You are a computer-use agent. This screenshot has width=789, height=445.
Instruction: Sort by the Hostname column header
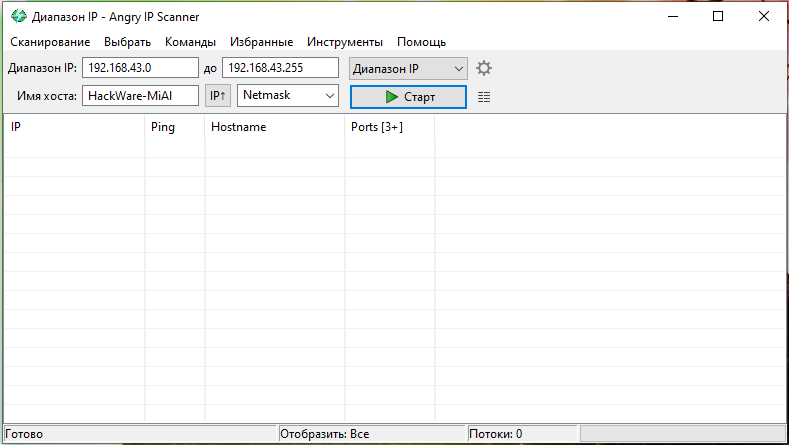click(275, 127)
